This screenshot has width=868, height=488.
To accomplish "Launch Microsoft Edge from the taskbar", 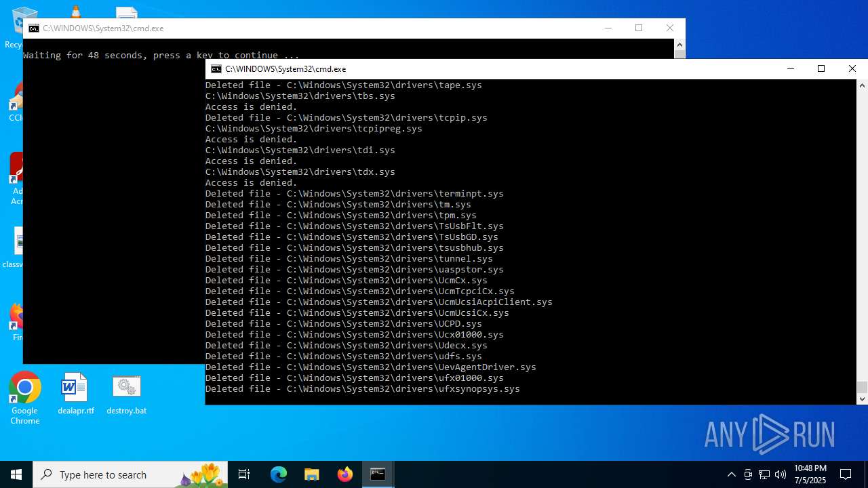I will coord(279,474).
